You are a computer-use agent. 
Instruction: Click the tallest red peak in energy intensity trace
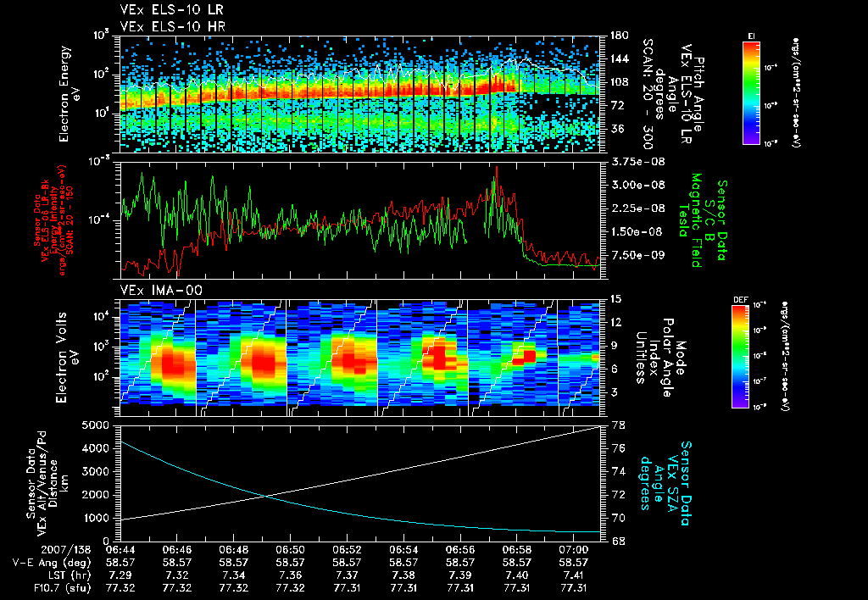pyautogui.click(x=497, y=169)
